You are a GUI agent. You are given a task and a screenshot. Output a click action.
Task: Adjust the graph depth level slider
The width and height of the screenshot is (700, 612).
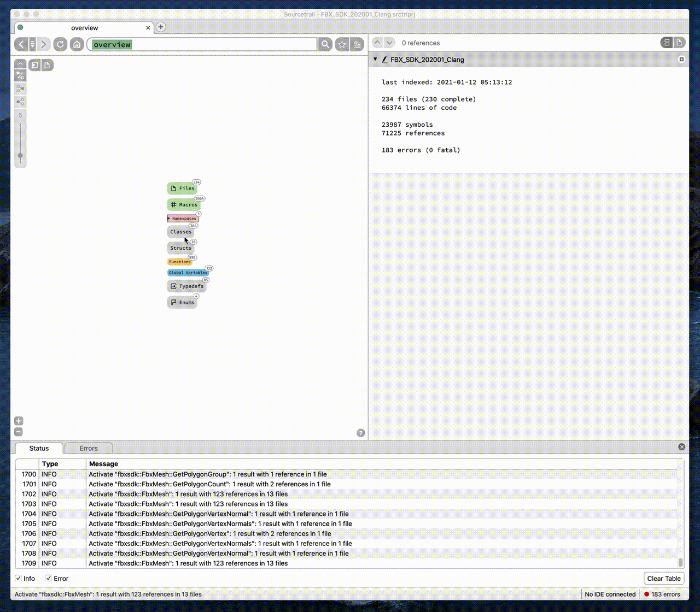pos(20,156)
